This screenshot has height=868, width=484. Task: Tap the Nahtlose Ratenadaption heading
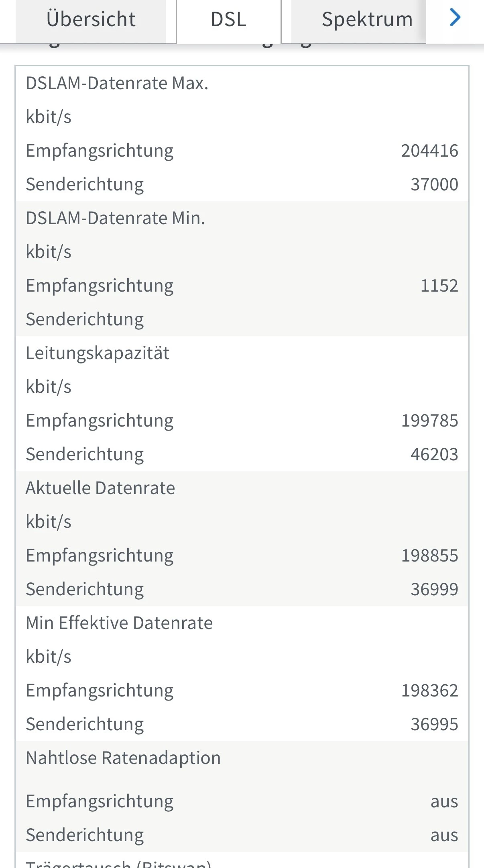pyautogui.click(x=123, y=758)
